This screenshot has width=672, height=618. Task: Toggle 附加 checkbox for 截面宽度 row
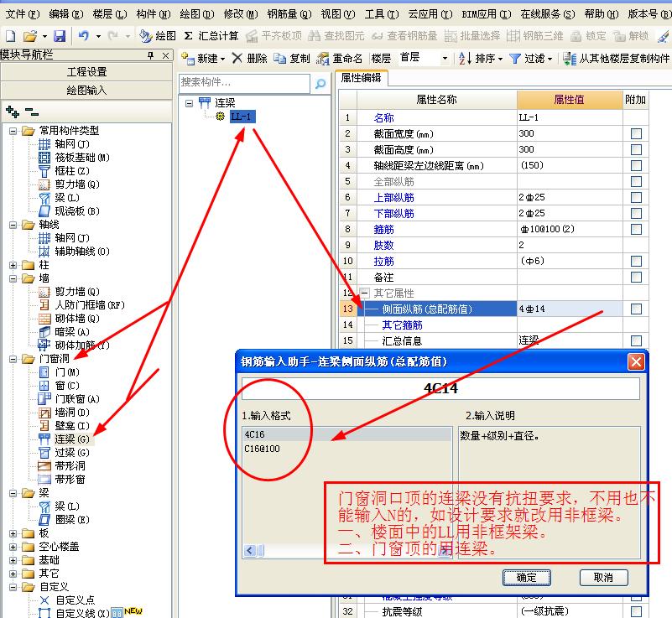(x=637, y=134)
